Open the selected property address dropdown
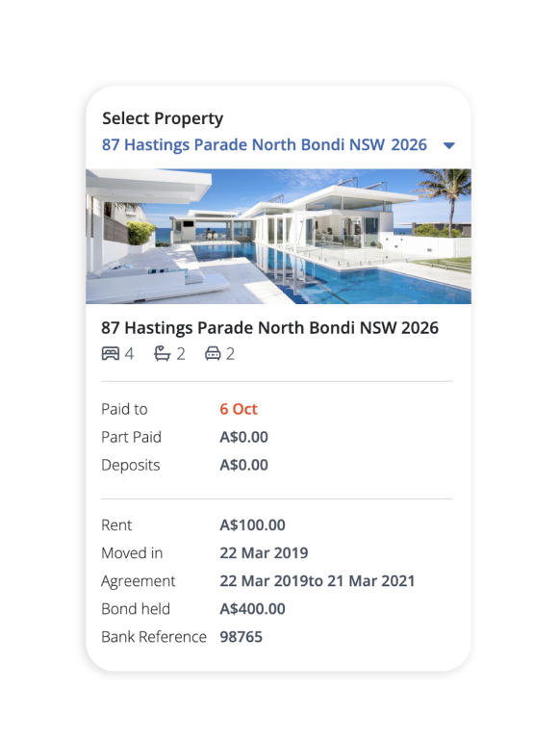Image resolution: width=560 pixels, height=739 pixels. [265, 144]
